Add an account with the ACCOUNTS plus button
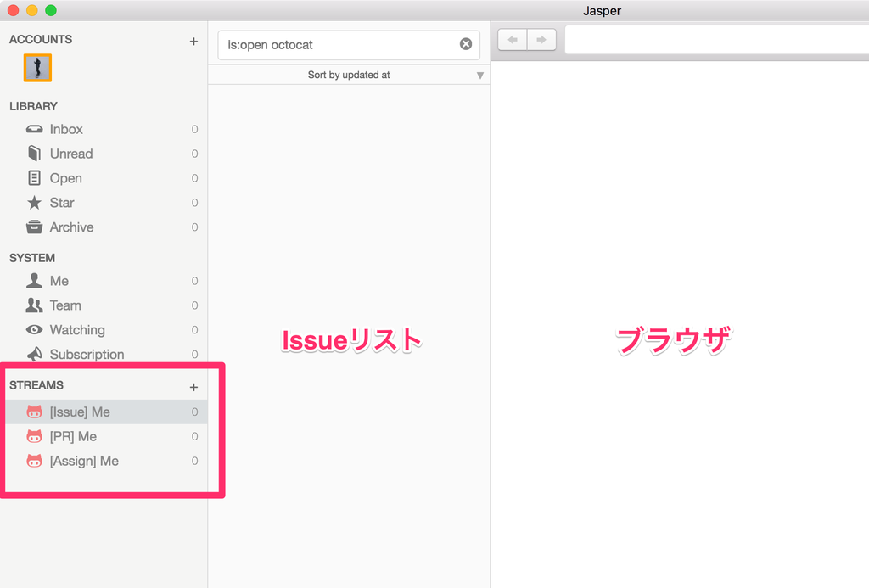The height and width of the screenshot is (588, 869). click(193, 40)
